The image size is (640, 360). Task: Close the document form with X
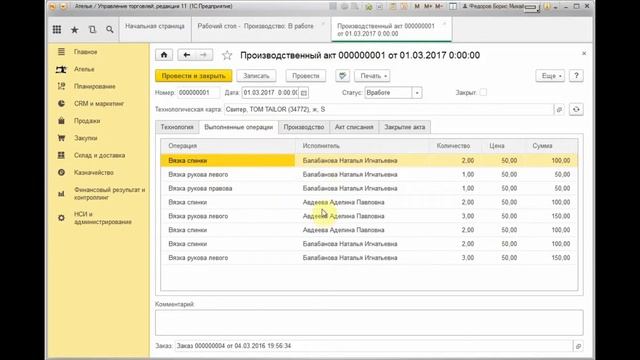pos(584,53)
